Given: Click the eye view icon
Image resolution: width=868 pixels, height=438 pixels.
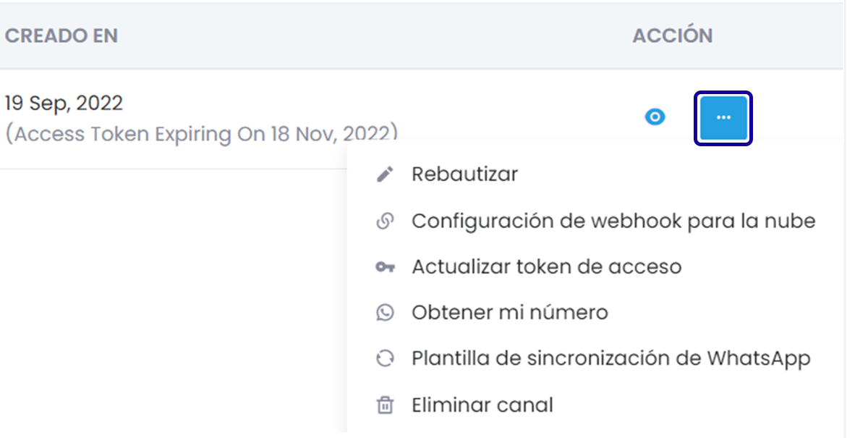Looking at the screenshot, I should pos(655,117).
